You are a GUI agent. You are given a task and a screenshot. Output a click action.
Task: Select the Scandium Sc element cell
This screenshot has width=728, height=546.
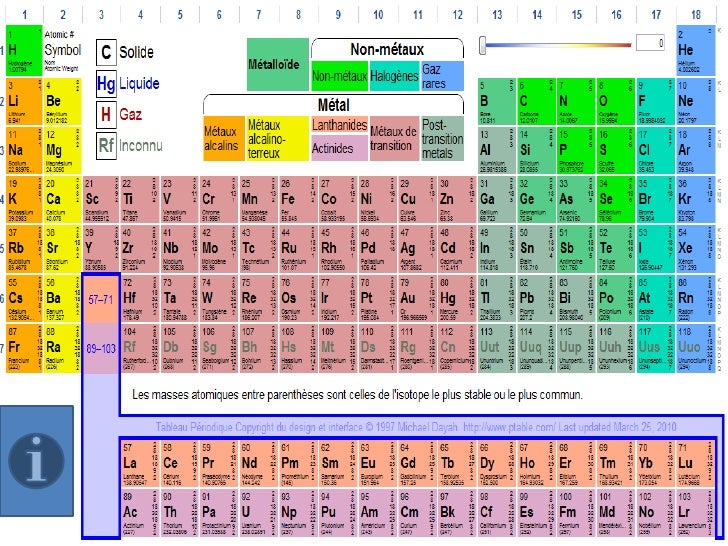101,200
